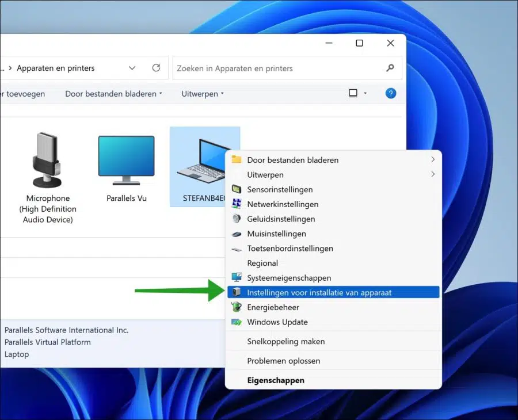Viewport: 518px width, 420px height.
Task: Select the Microphone High Definition Audio device
Action: [48, 178]
